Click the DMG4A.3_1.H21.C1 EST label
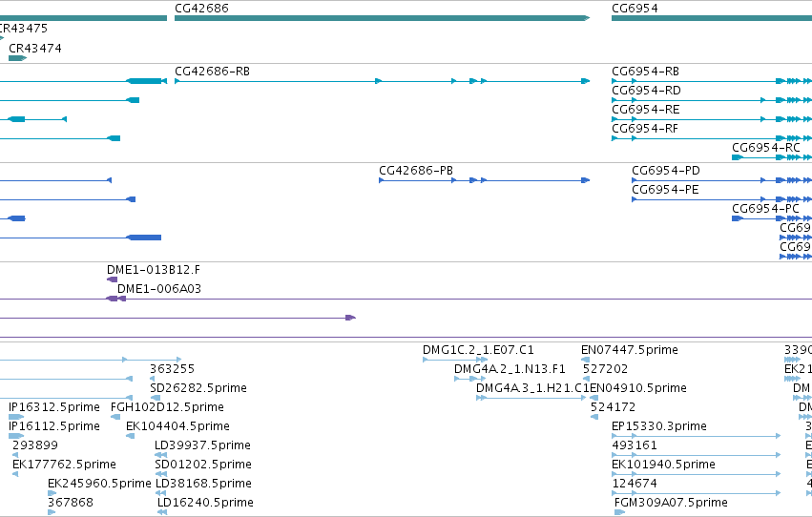Image resolution: width=812 pixels, height=517 pixels. click(x=532, y=388)
